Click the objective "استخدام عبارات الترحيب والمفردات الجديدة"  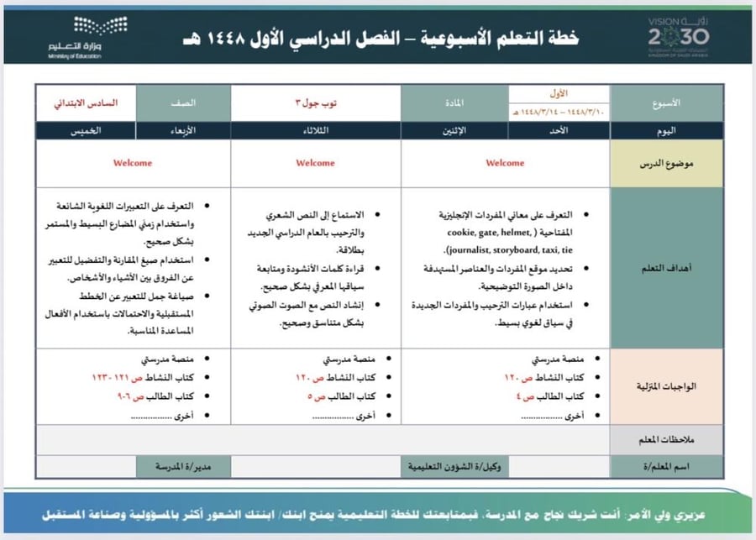(x=491, y=305)
